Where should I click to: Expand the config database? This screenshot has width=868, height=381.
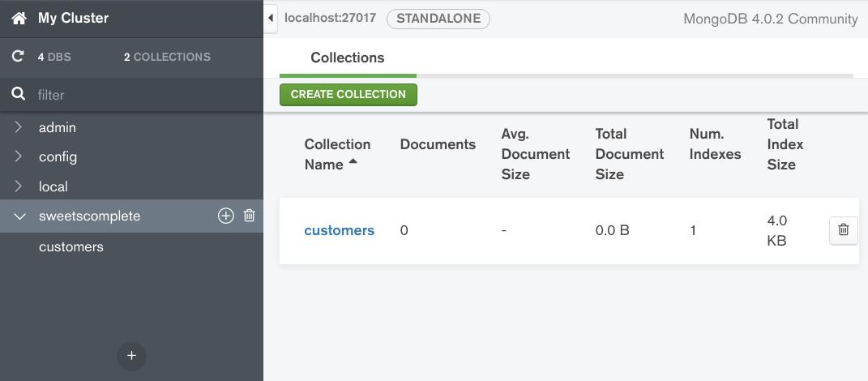pos(19,156)
